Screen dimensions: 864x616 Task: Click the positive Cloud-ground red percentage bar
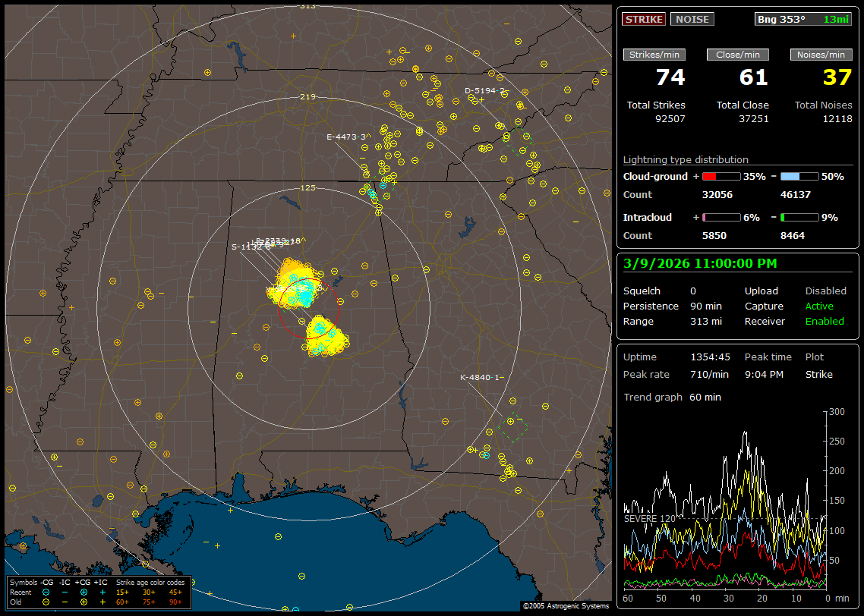point(721,176)
